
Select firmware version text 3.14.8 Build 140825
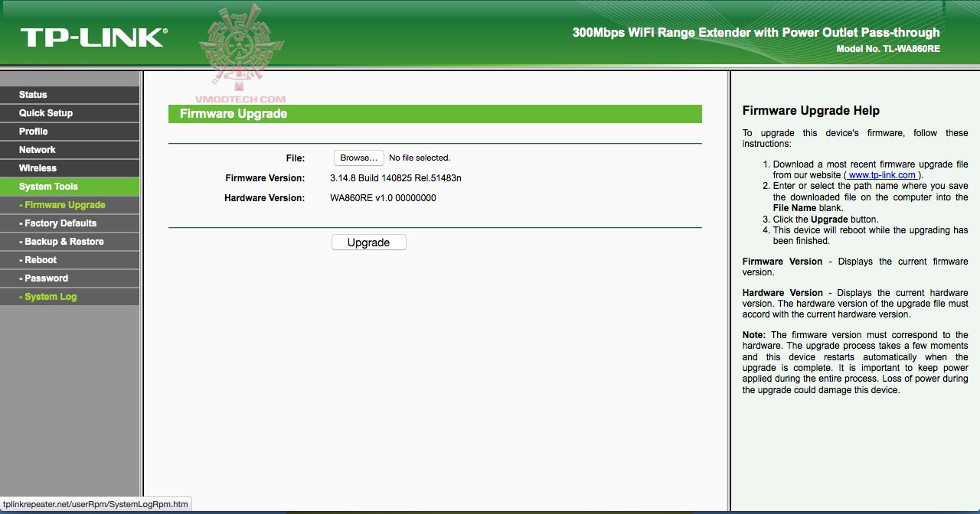coord(396,178)
